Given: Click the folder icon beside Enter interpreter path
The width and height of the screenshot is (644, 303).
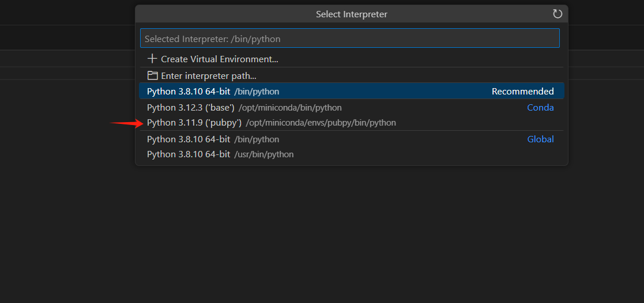Looking at the screenshot, I should pos(152,75).
